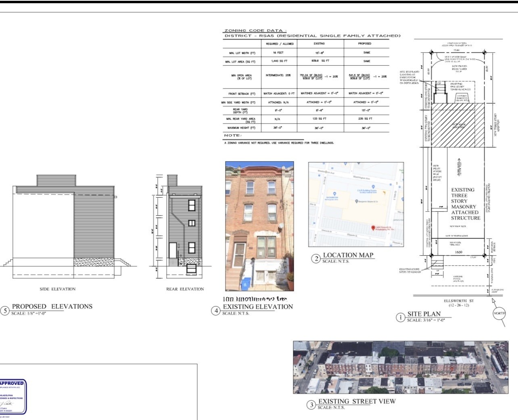Click the 'SCALE: 1/8" = 1'-0"' text
This screenshot has height=420, width=518.
(x=29, y=313)
